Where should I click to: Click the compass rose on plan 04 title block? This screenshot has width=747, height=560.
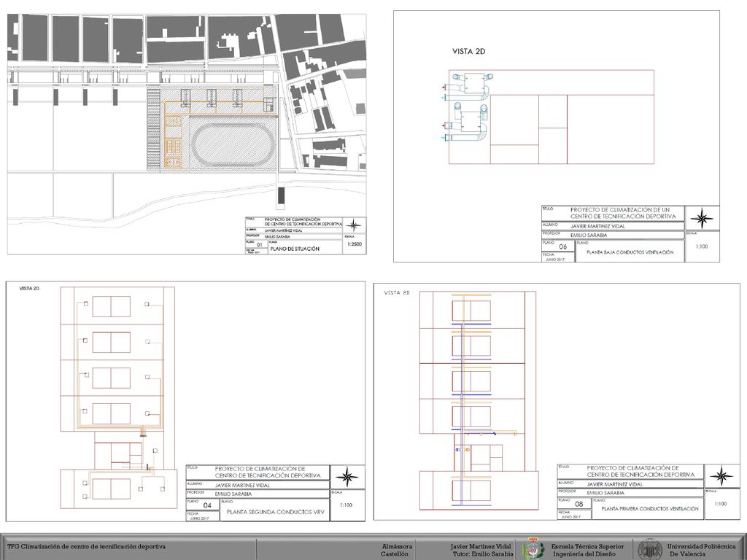tap(347, 477)
